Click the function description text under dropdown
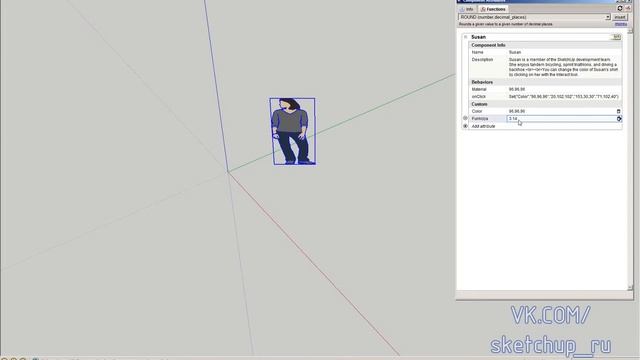 [x=505, y=24]
